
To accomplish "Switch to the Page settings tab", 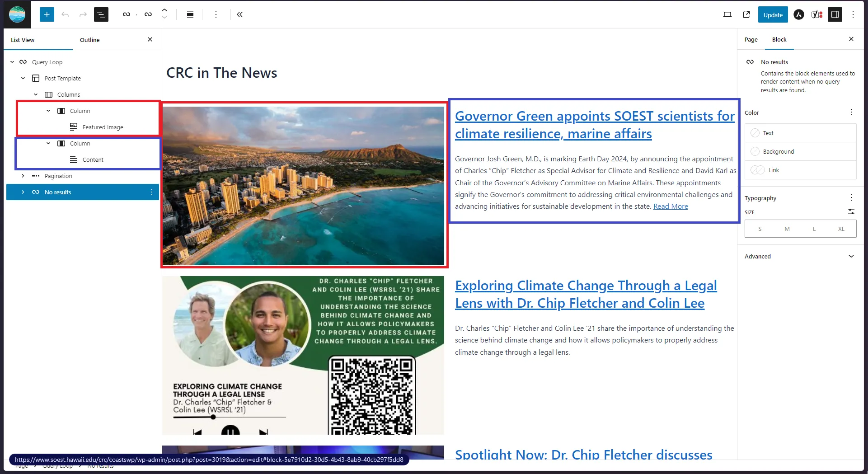I will coord(751,40).
